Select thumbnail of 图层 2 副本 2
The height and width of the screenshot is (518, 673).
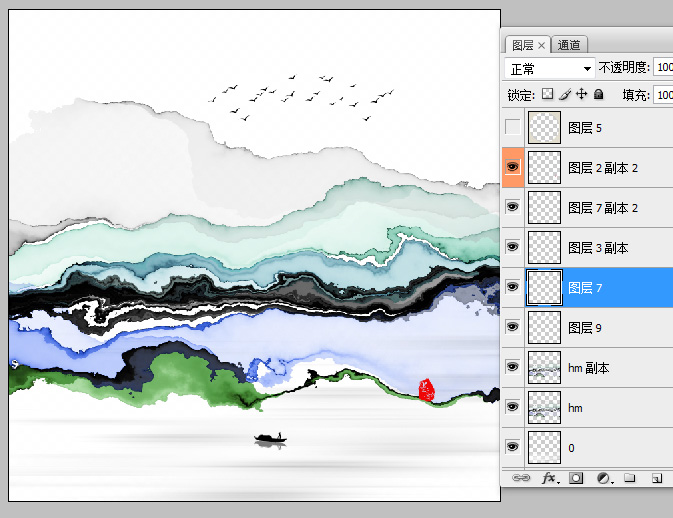coord(544,167)
